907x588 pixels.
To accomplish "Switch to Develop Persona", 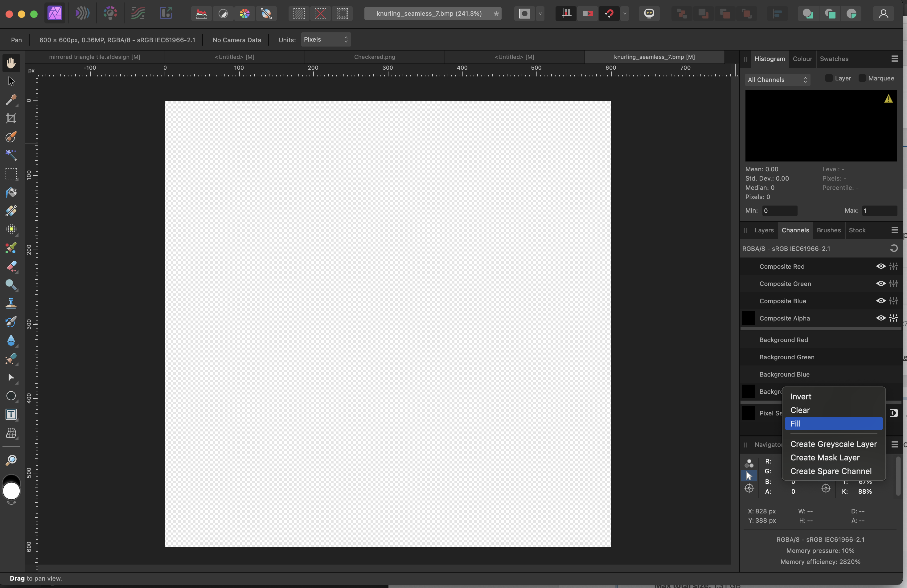I will [110, 14].
